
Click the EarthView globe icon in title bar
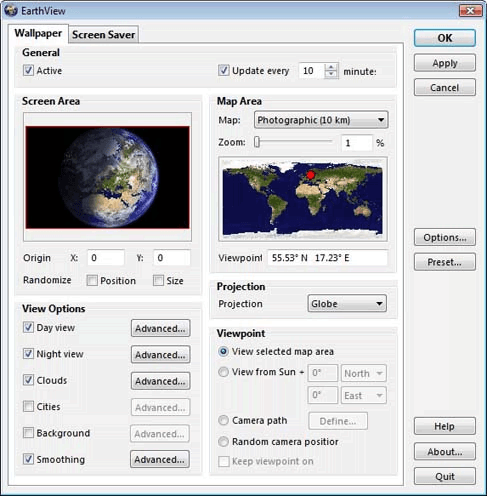(11, 10)
